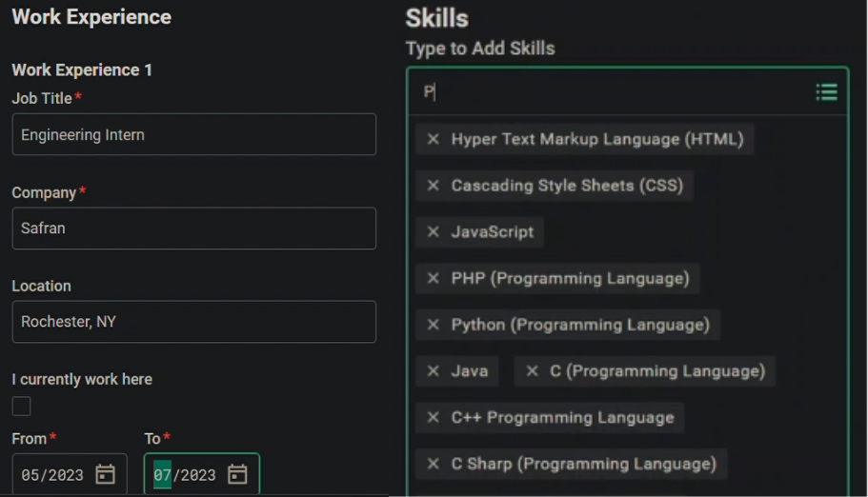
Task: Open the skills list icon
Action: click(x=826, y=91)
